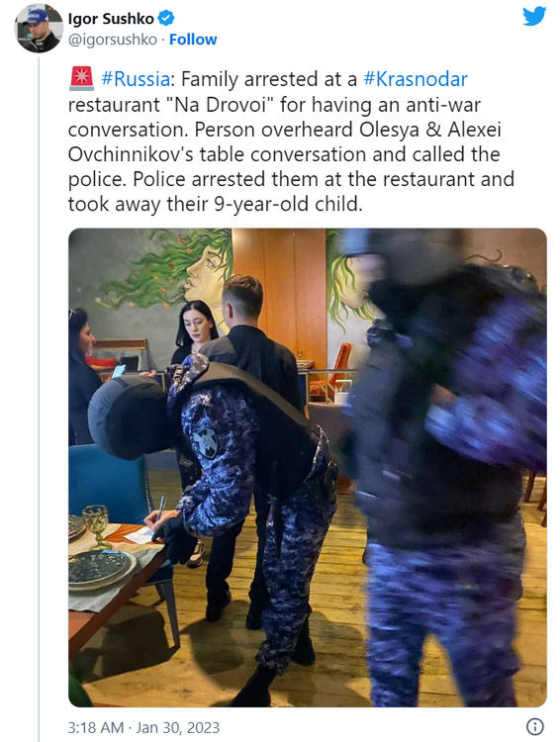Follow the @igorsushko account
This screenshot has width=560, height=742.
click(193, 40)
